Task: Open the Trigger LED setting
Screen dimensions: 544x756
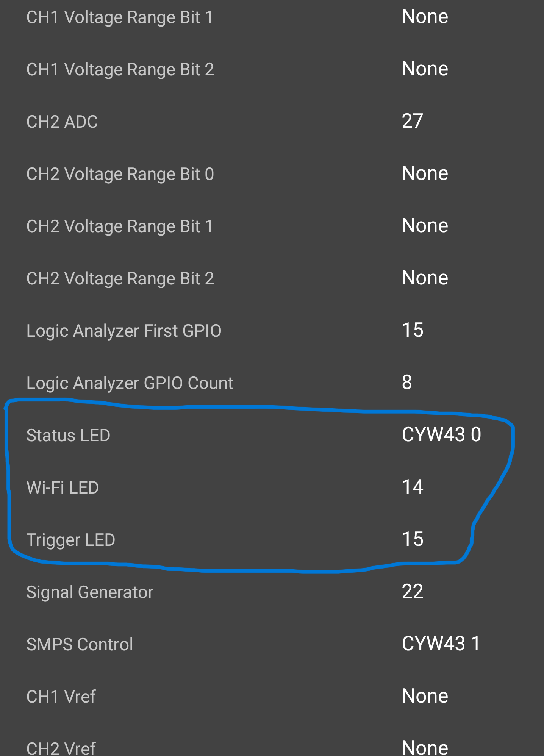Action: tap(272, 540)
